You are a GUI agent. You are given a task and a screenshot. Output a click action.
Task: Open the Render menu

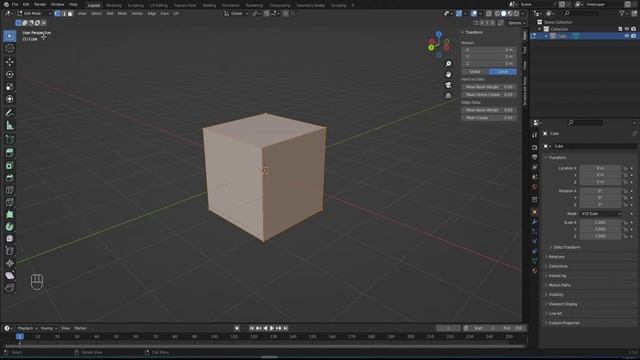tap(40, 4)
